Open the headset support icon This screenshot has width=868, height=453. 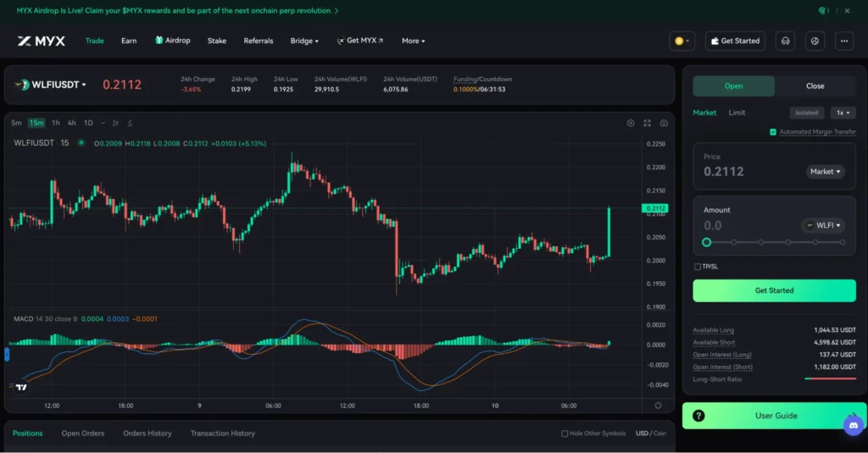786,41
